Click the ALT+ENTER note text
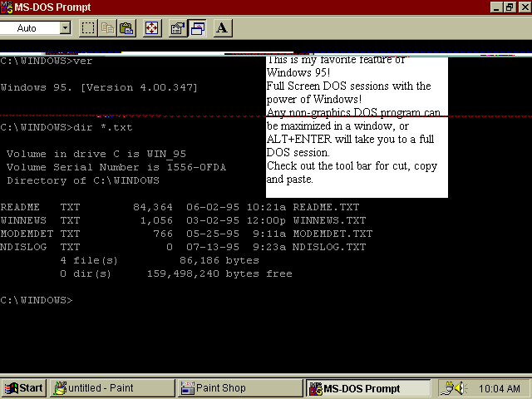 350,139
